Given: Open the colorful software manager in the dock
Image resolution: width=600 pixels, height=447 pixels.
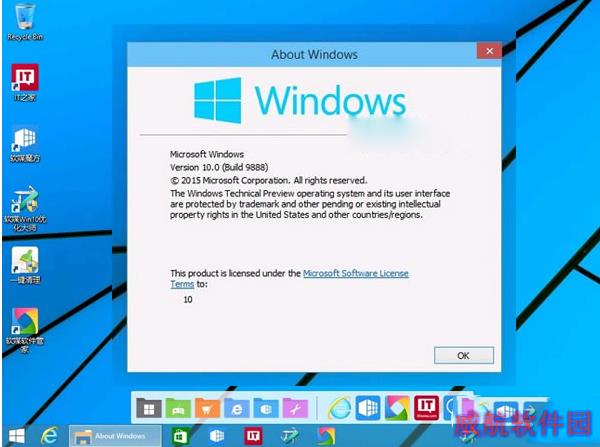Looking at the screenshot, I should coord(397,408).
